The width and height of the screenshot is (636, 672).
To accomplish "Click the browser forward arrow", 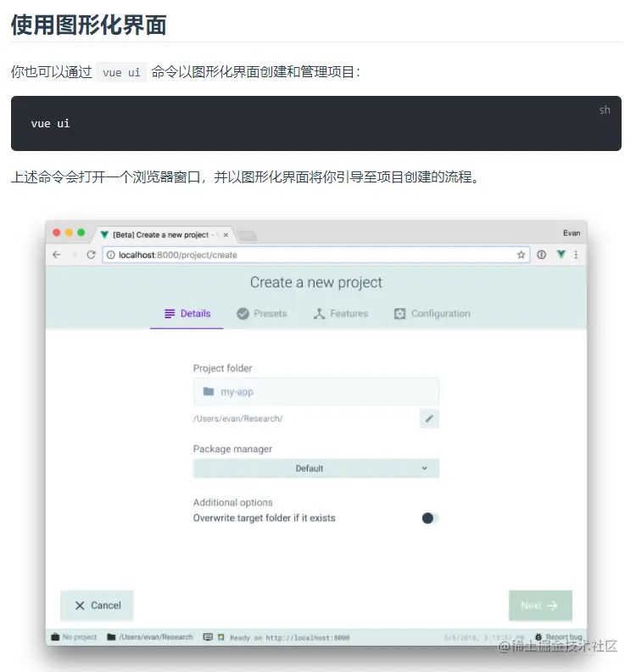I will click(74, 255).
